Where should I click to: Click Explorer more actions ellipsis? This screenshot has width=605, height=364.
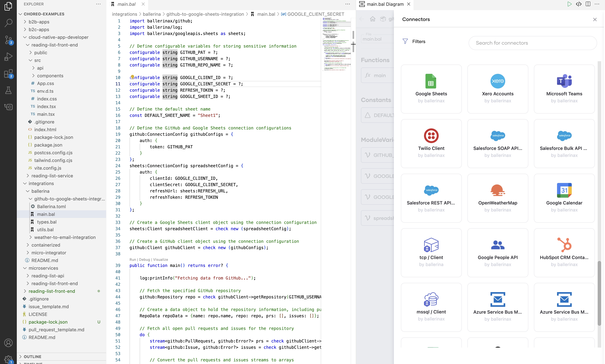click(x=98, y=4)
